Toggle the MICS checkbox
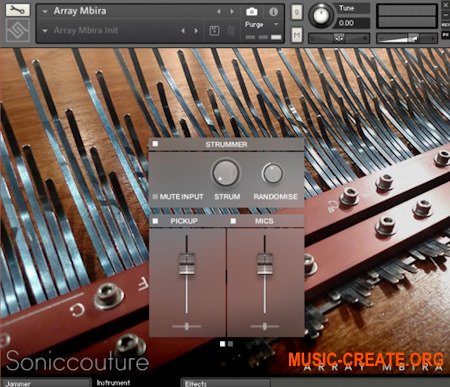Image resolution: width=450 pixels, height=387 pixels. click(x=233, y=221)
